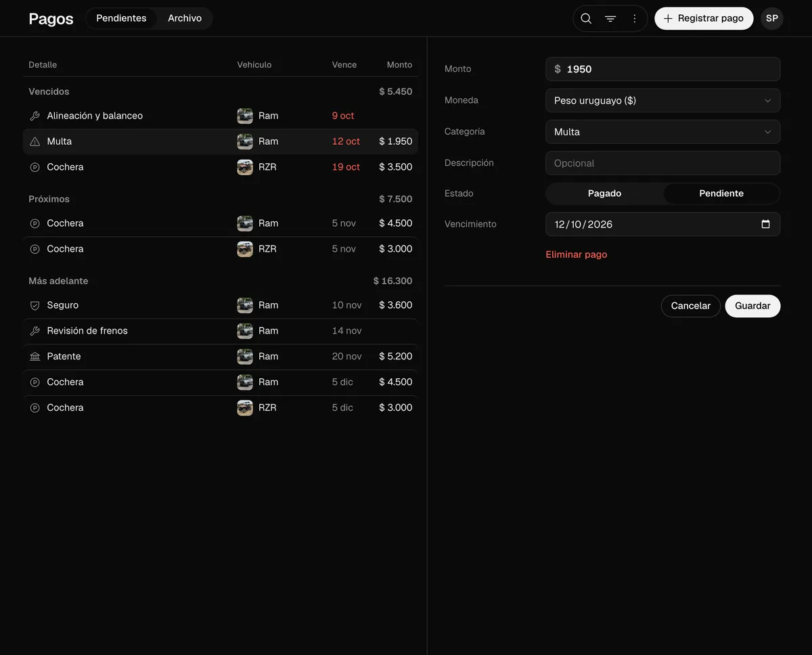
Task: Sort by the Vence column header
Action: (x=344, y=65)
